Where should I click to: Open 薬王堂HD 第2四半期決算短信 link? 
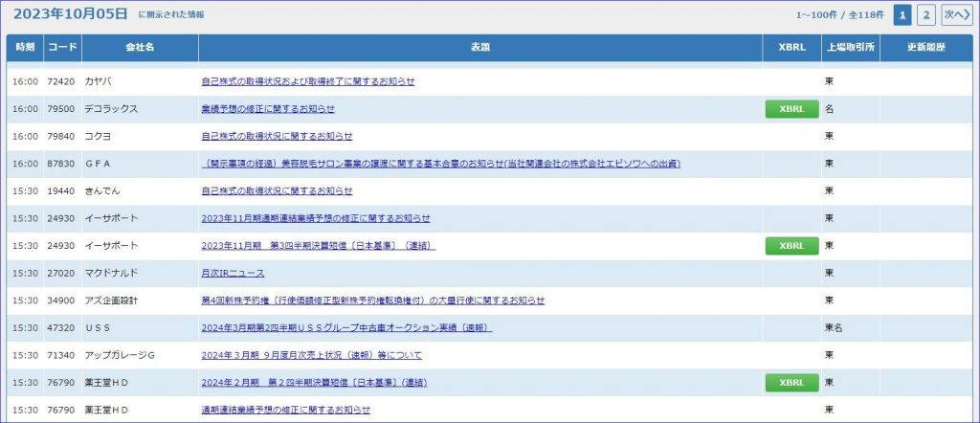(x=314, y=383)
